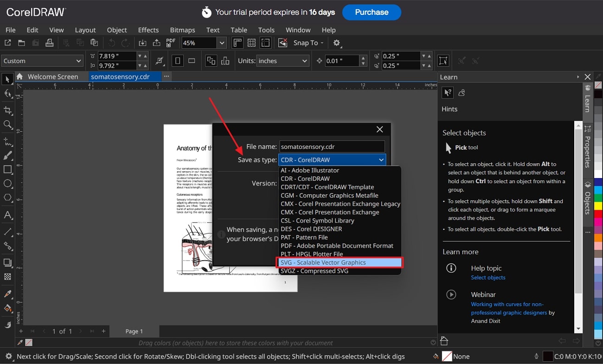The image size is (603, 364).
Task: Switch to the Welcome Screen tab
Action: tap(53, 77)
